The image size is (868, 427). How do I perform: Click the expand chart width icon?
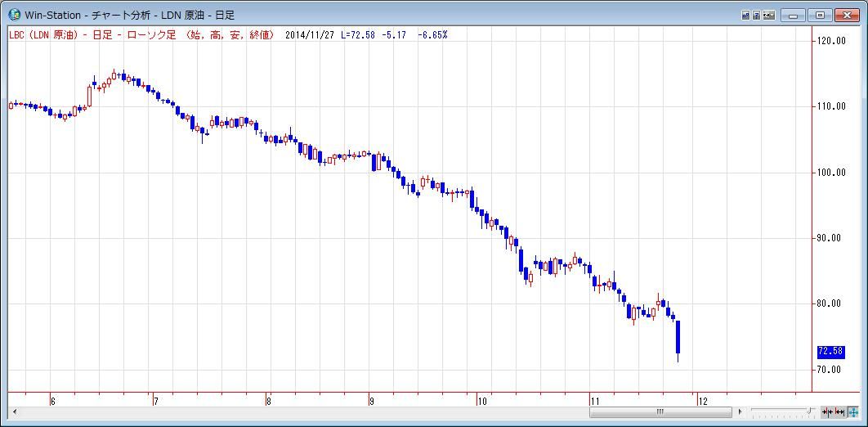[x=839, y=412]
